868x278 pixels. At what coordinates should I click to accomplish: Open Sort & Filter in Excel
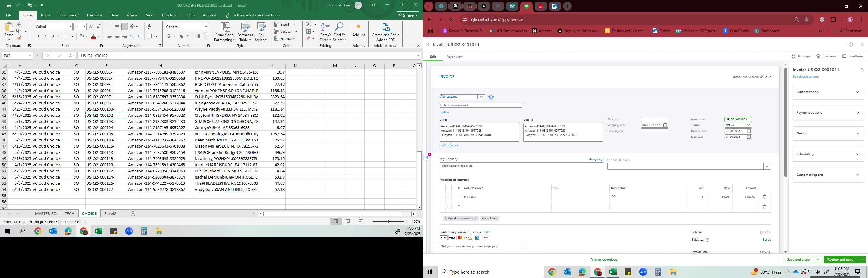(x=325, y=32)
